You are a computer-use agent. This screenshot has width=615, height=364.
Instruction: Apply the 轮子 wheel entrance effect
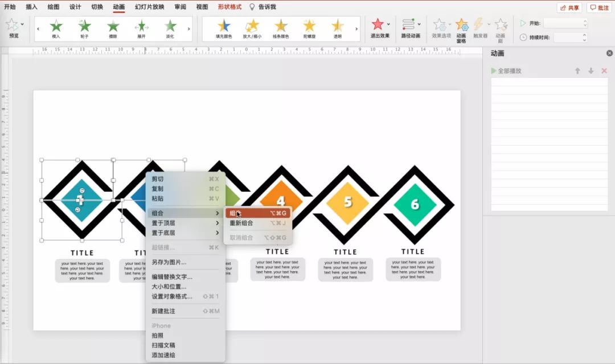[84, 28]
